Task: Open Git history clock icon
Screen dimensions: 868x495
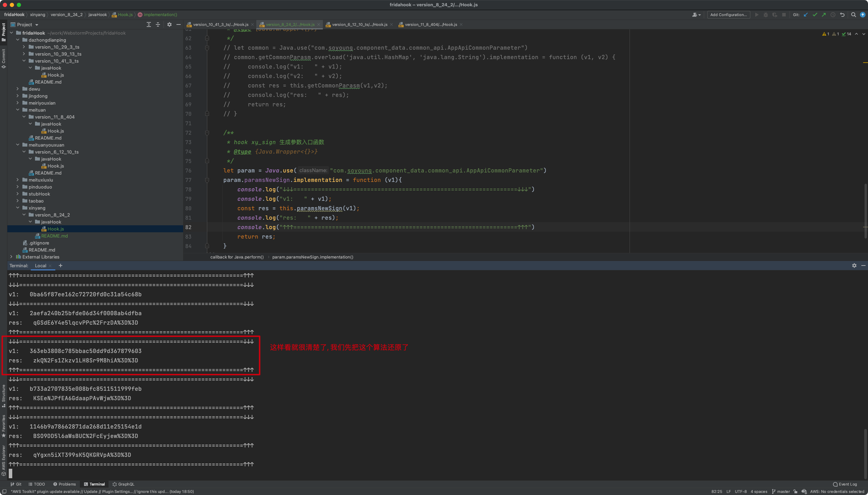Action: [x=833, y=15]
